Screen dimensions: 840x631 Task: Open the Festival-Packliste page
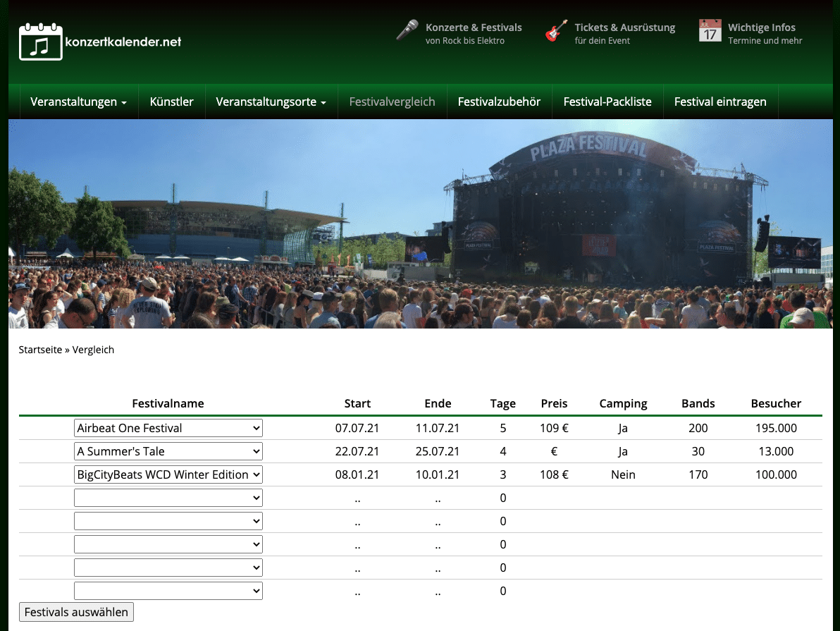607,102
